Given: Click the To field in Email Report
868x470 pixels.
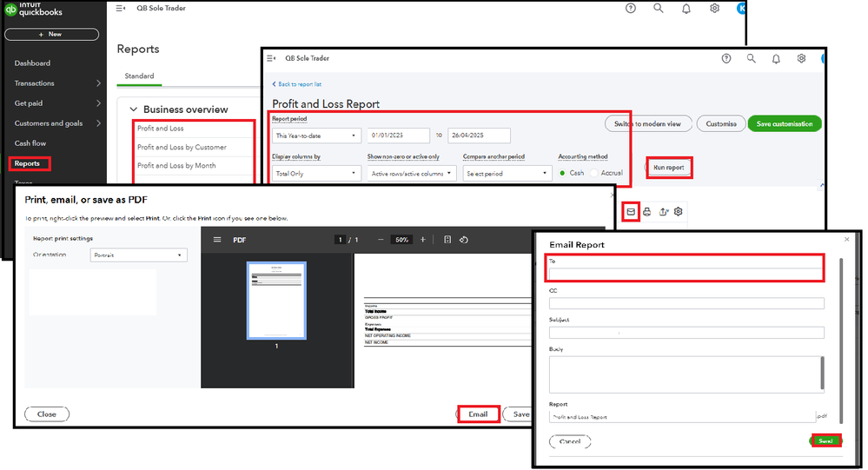Looking at the screenshot, I should point(686,274).
